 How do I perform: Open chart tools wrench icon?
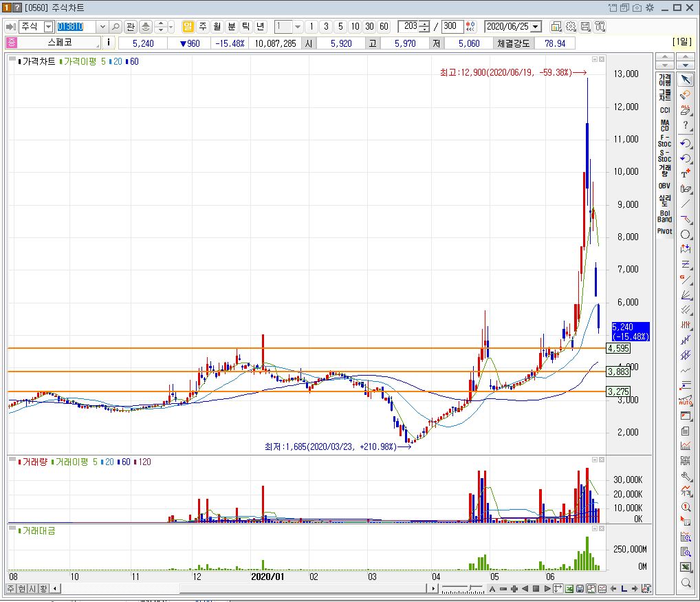pyautogui.click(x=600, y=27)
